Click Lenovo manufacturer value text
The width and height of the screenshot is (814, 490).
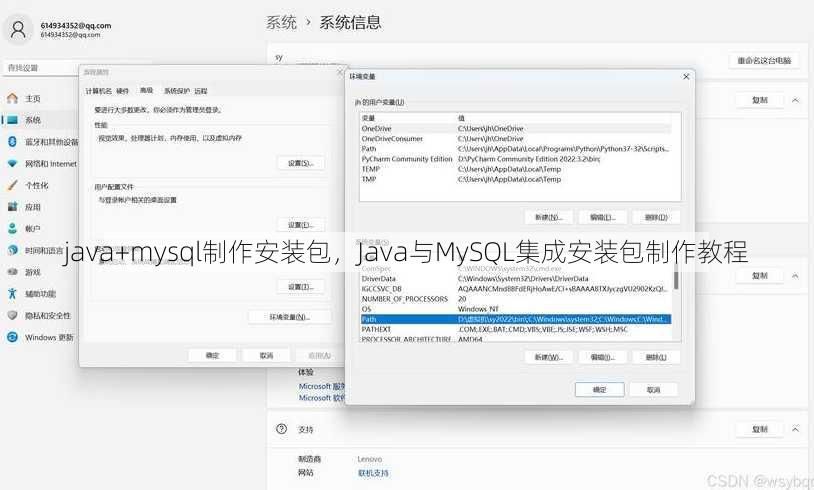coord(370,459)
